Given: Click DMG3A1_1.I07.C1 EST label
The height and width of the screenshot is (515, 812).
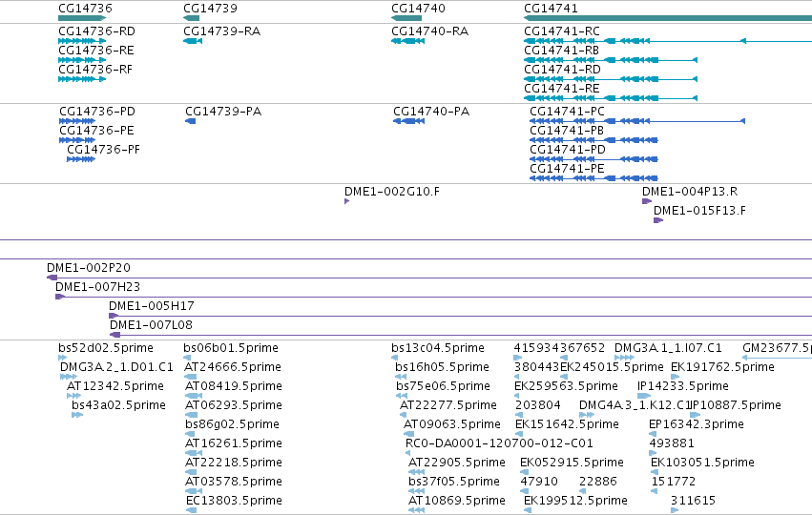Looking at the screenshot, I should coord(668,348).
